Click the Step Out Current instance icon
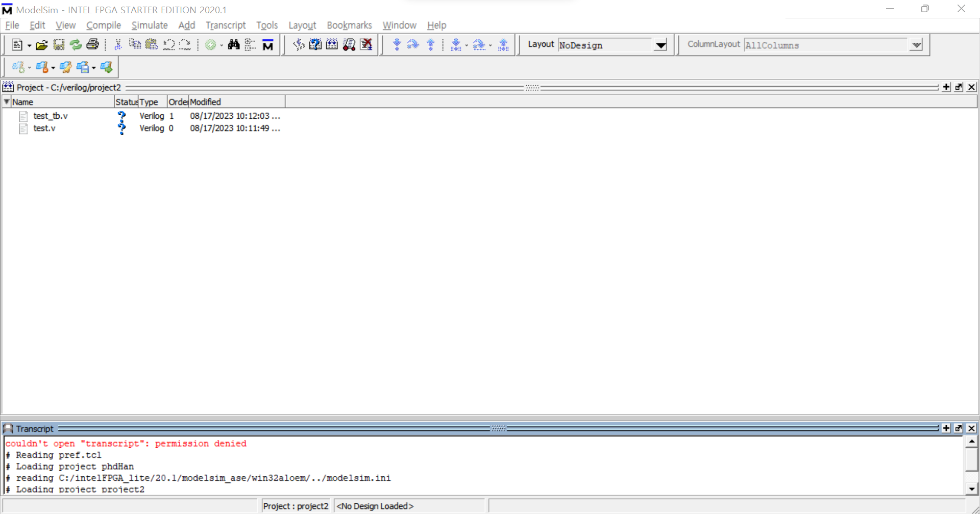980x514 pixels. pos(504,45)
